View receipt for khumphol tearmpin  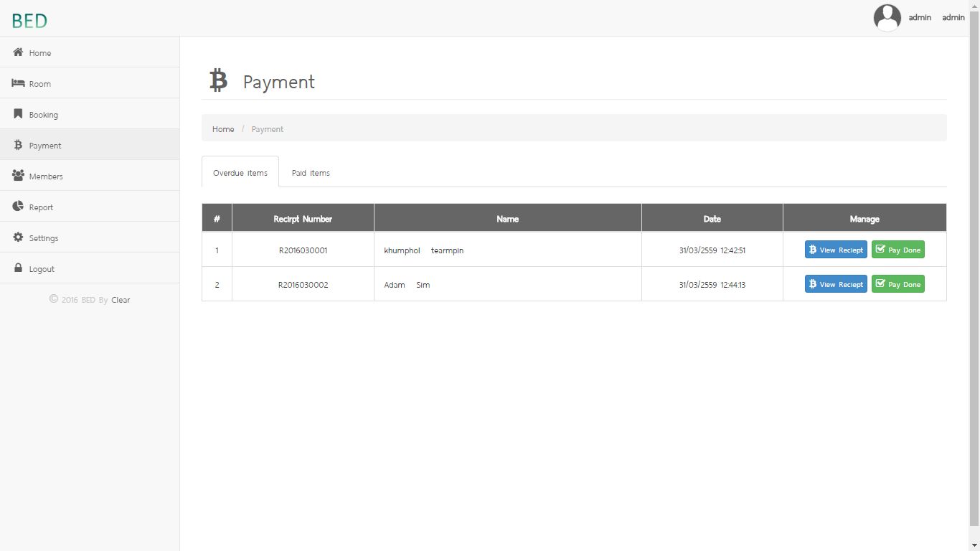[836, 250]
